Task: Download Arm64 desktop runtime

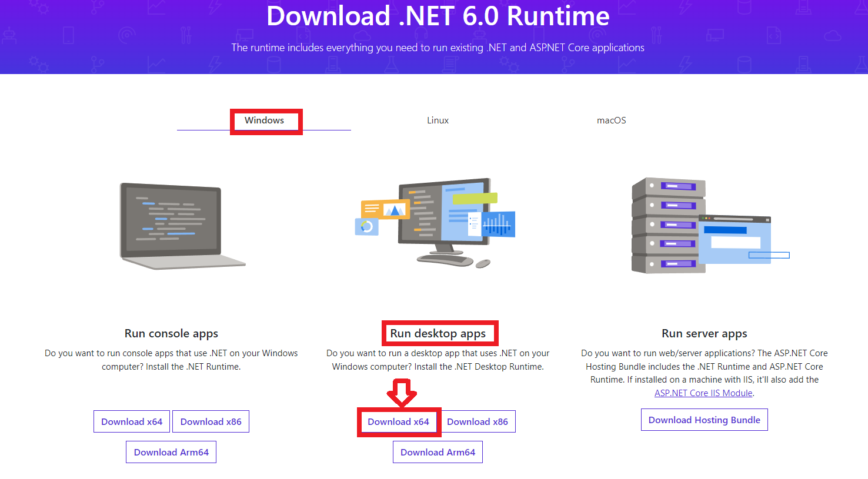Action: pos(438,452)
